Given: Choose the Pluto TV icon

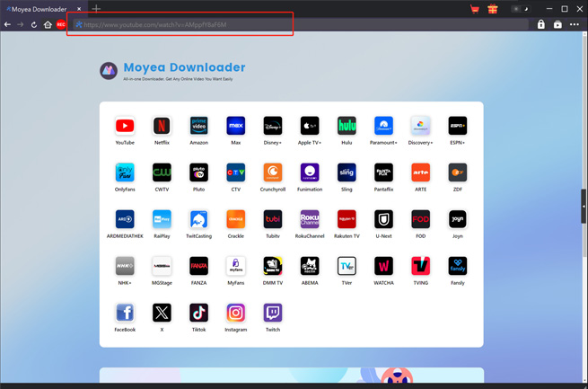Looking at the screenshot, I should click(x=198, y=172).
